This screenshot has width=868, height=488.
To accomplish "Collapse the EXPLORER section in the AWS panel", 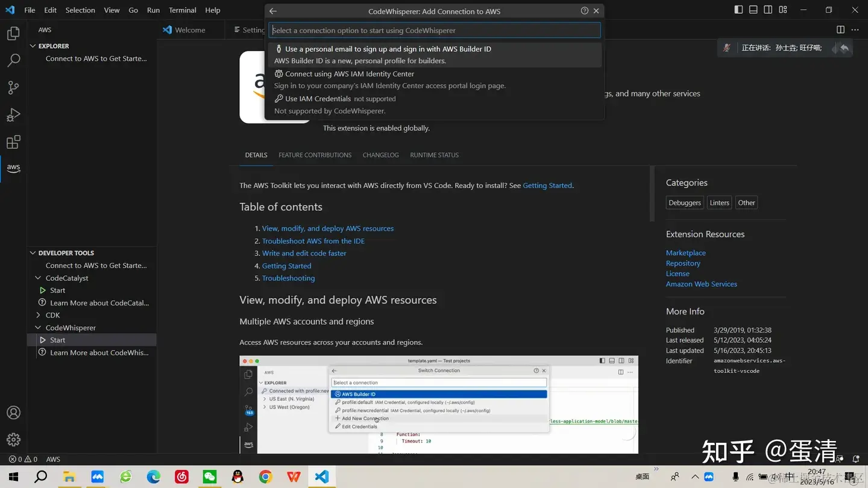I will click(x=33, y=46).
